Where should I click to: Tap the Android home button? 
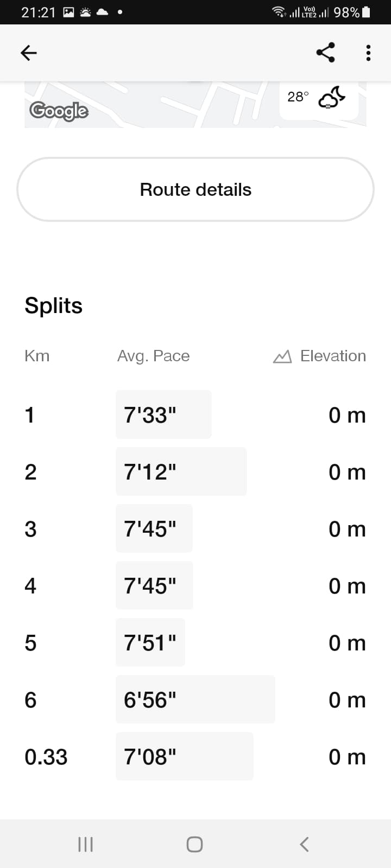(194, 844)
